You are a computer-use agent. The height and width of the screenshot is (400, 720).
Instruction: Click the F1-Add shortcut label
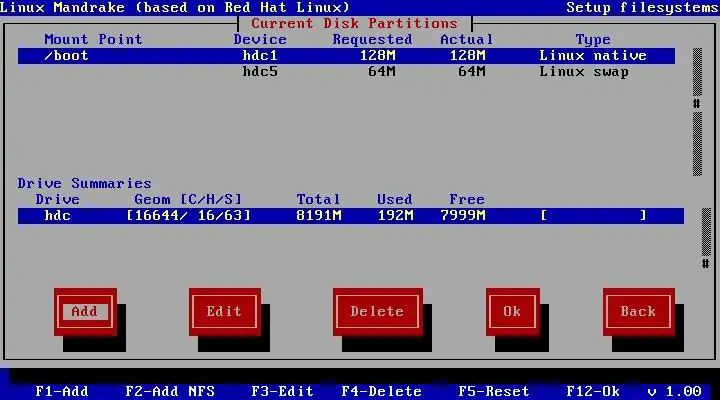(x=62, y=391)
